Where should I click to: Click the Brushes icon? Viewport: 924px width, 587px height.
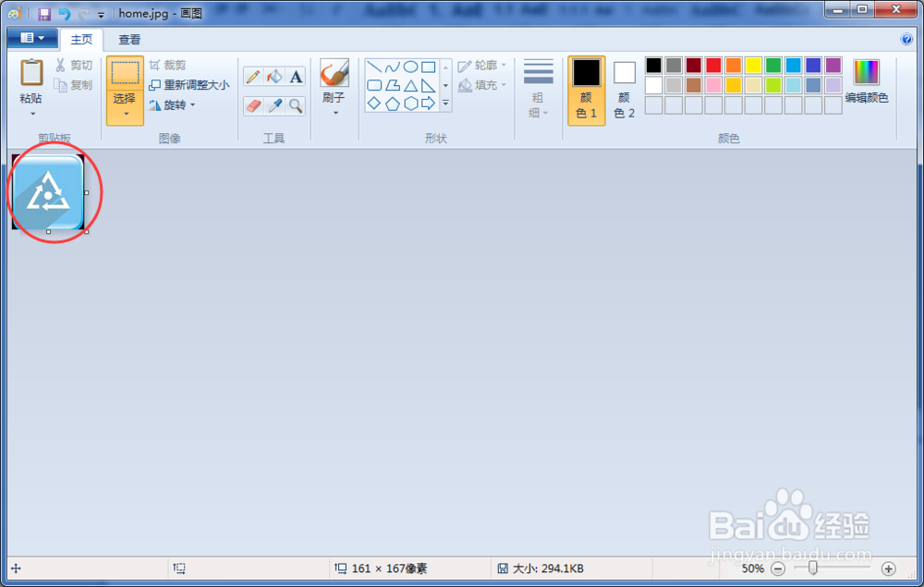(x=334, y=73)
